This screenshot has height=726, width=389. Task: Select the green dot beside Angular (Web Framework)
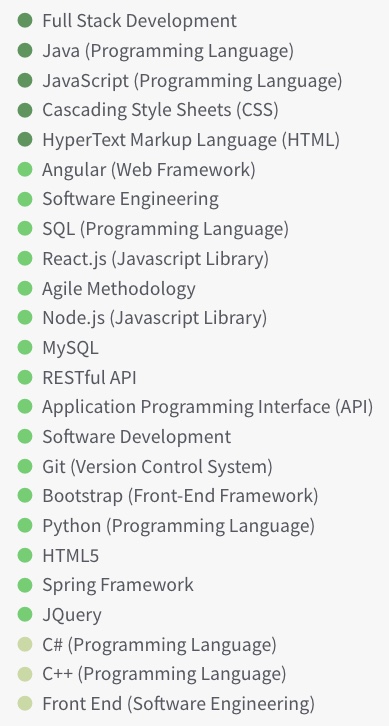click(25, 169)
